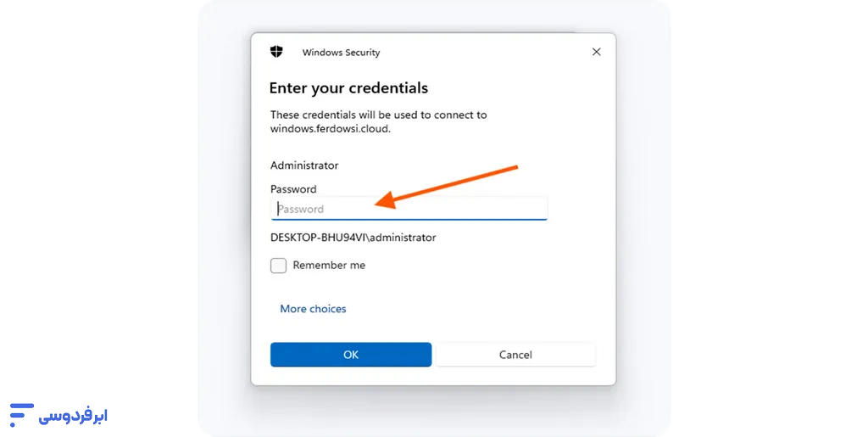Image resolution: width=868 pixels, height=437 pixels.
Task: Expand More choices for sign-in options
Action: point(313,309)
